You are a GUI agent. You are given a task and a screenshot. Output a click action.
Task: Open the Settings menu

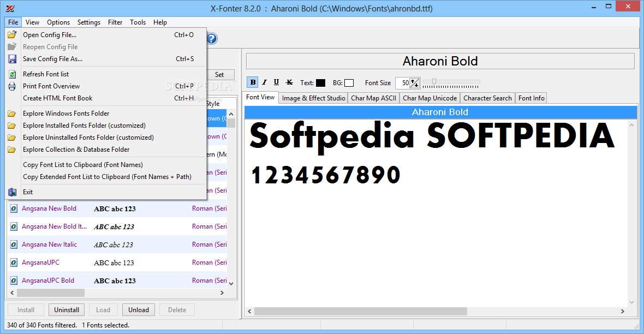point(89,22)
